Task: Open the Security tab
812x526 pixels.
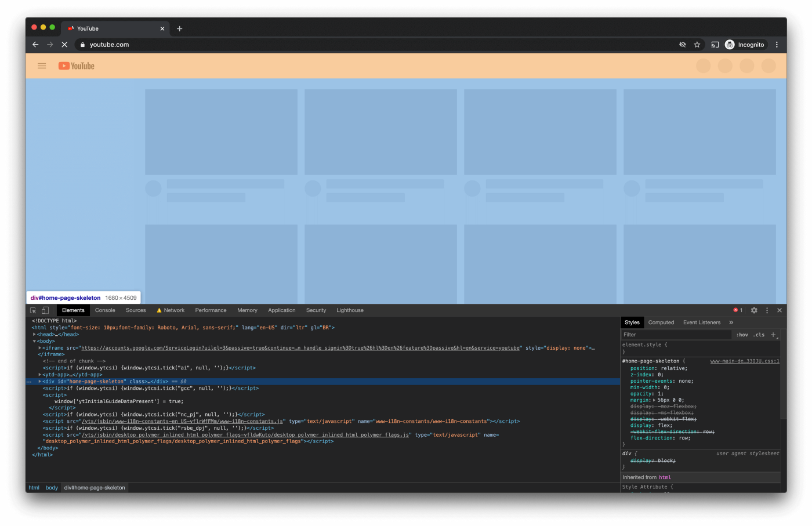Action: tap(316, 310)
